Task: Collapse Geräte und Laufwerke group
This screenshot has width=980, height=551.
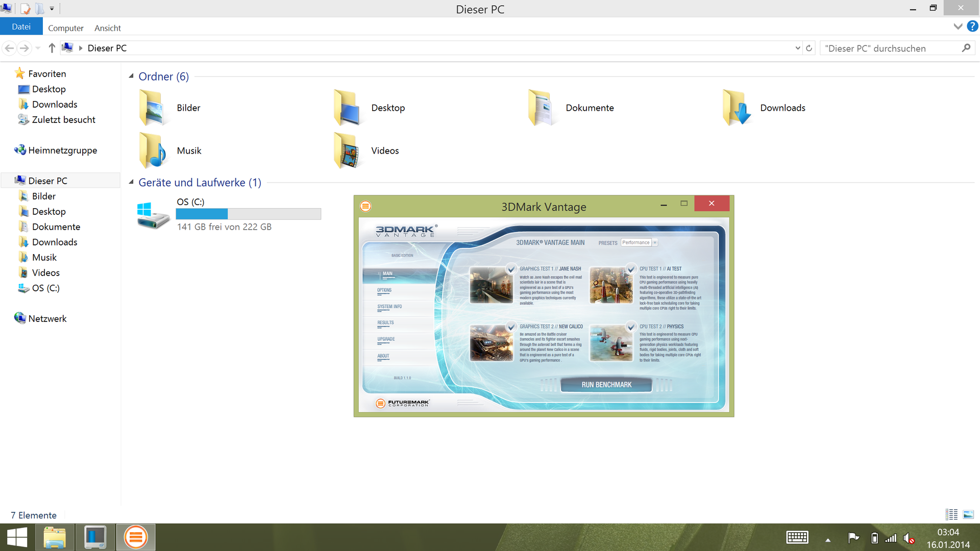Action: coord(131,182)
